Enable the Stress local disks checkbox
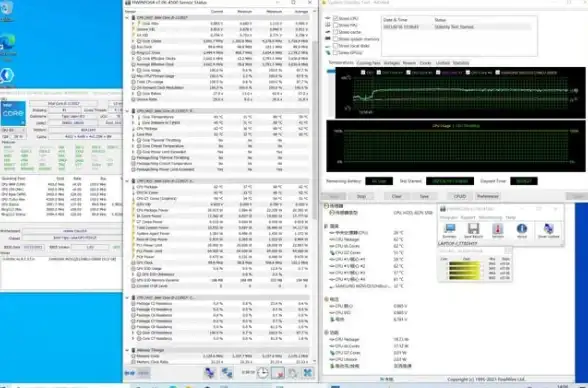 (336, 46)
